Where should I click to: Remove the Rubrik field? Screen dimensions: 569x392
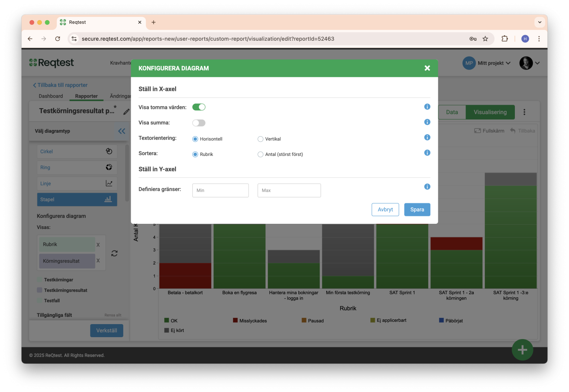98,245
